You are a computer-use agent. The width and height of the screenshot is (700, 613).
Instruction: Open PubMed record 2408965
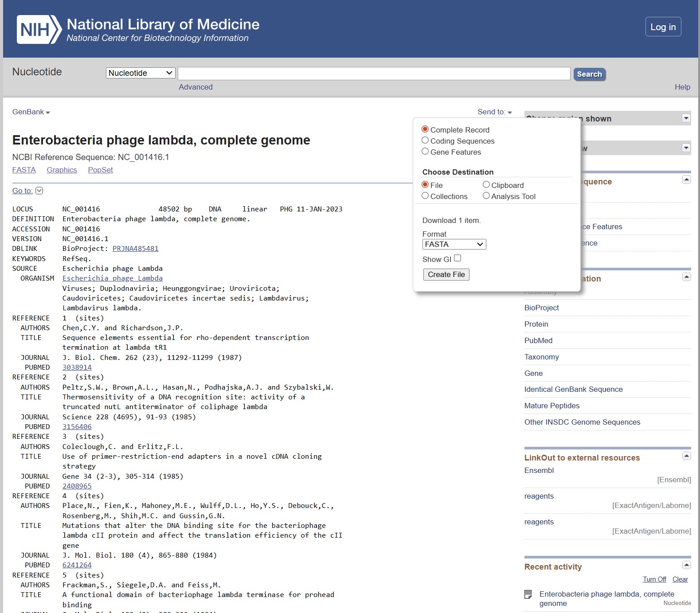(77, 486)
